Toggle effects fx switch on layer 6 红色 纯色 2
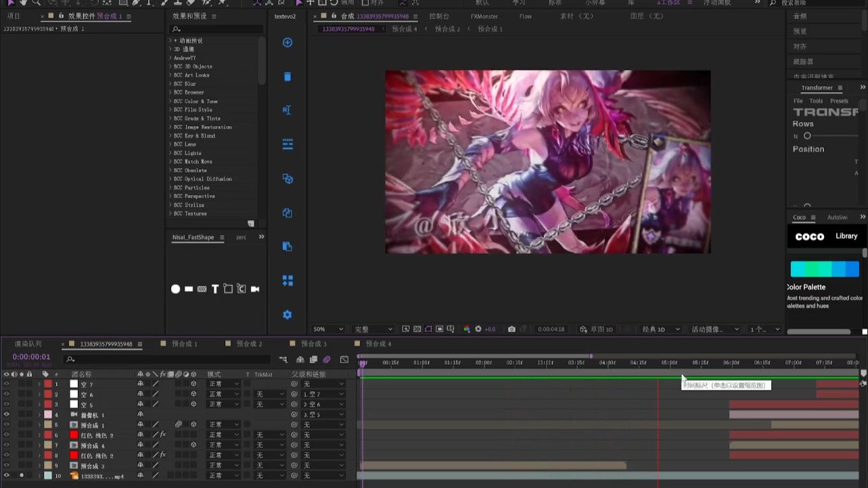 coord(162,435)
